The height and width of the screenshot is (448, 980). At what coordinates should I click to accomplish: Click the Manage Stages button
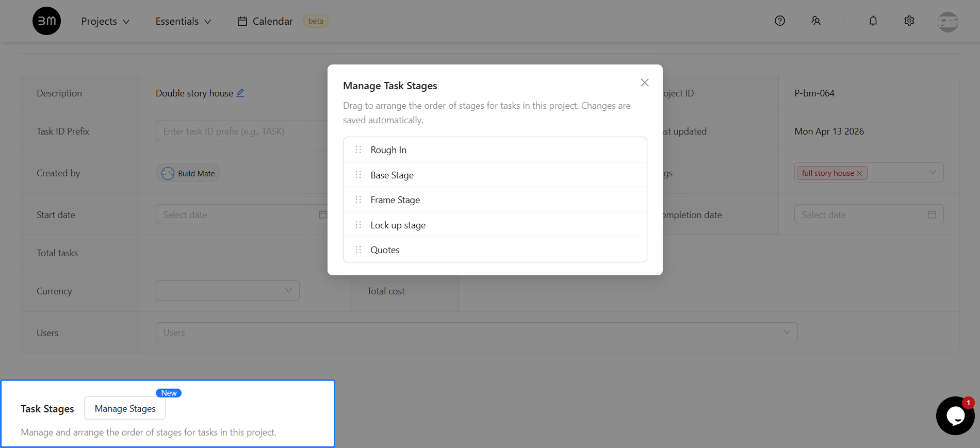125,408
